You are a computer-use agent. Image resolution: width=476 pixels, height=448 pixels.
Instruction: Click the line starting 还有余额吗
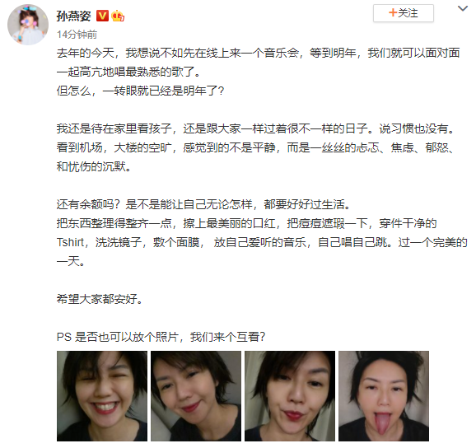203,204
